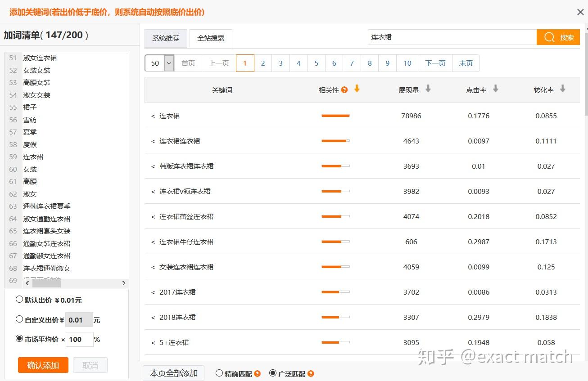Viewport: 588px width, 381px height.
Task: Click help icon next to 精确匹配
Action: (x=258, y=373)
